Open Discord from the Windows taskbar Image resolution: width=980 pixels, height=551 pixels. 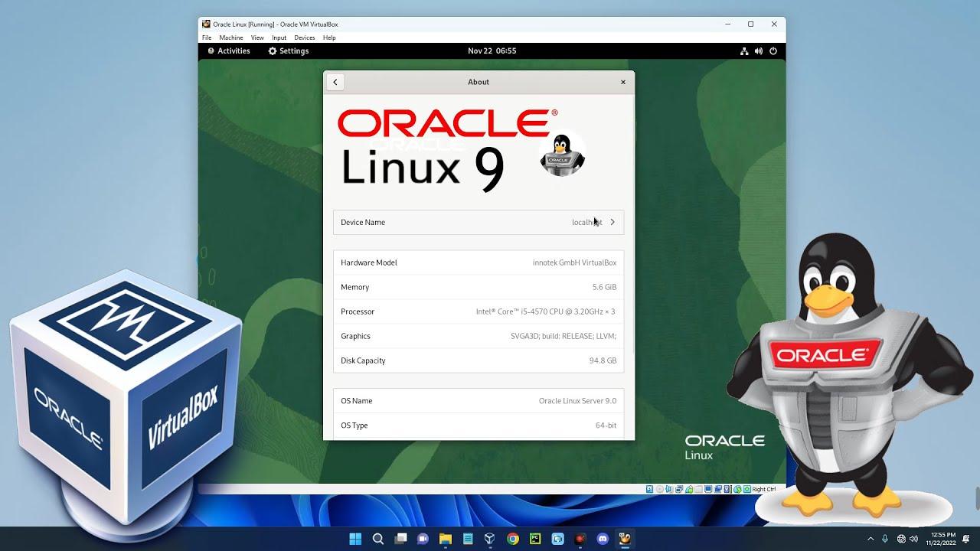(603, 539)
